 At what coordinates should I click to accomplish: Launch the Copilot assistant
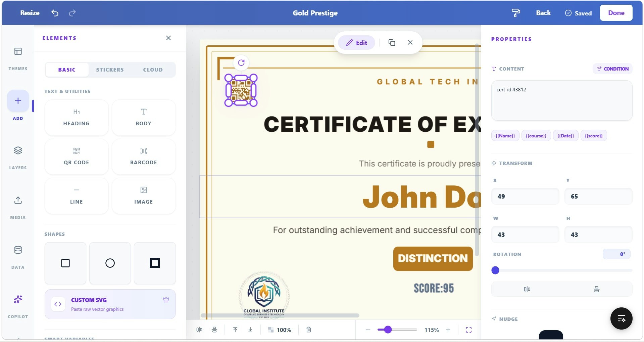tap(18, 306)
